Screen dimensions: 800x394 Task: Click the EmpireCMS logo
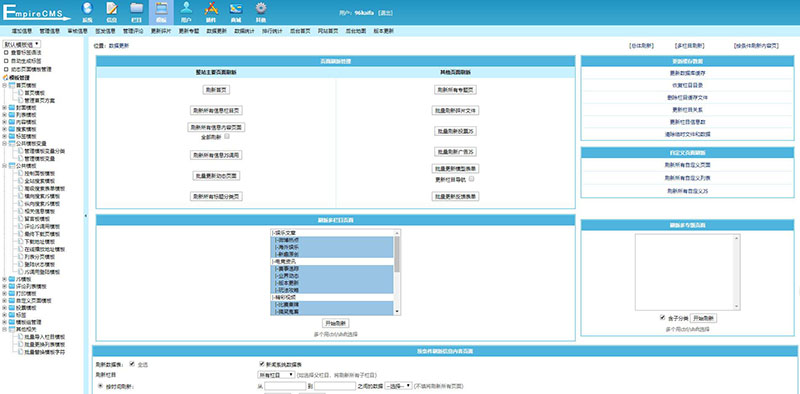[x=37, y=13]
